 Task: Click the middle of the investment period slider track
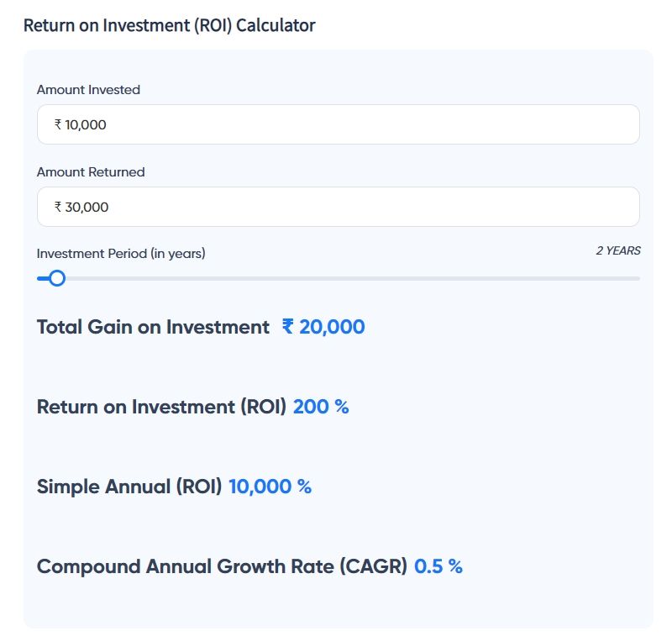[338, 278]
